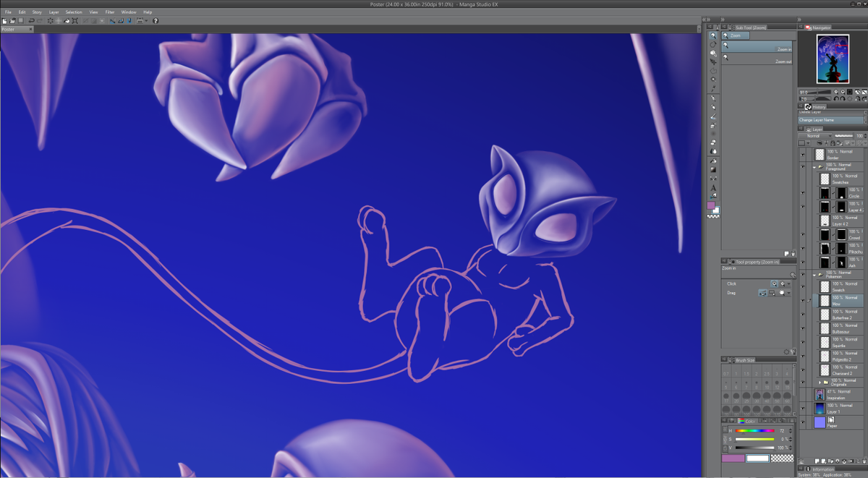Click the main color swatch in toolbox

click(712, 206)
